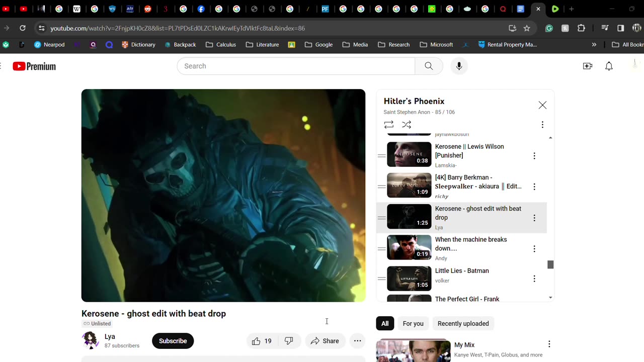
Task: Open menu for [4K] Barry Berkman Sleepwalker
Action: point(534,187)
